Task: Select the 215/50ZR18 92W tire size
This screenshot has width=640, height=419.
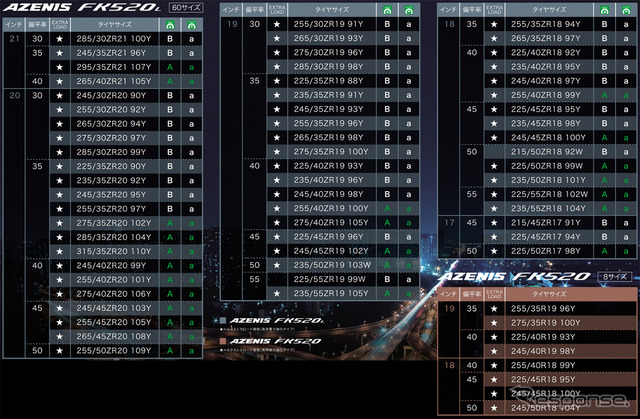Action: coord(547,152)
